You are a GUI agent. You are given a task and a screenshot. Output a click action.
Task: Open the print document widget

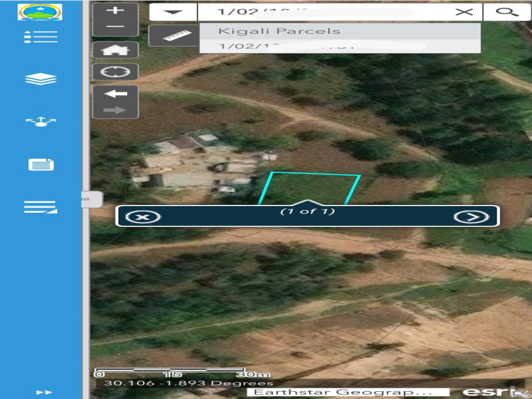41,164
